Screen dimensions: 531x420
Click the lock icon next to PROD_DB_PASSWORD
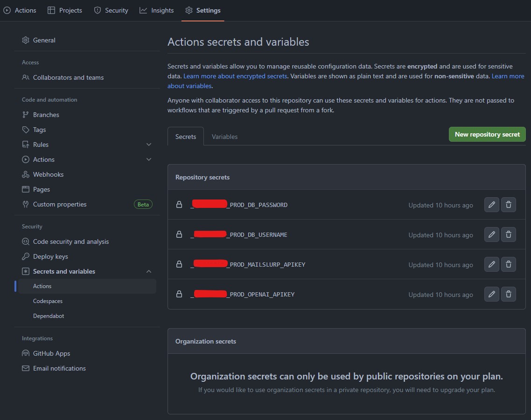click(180, 204)
